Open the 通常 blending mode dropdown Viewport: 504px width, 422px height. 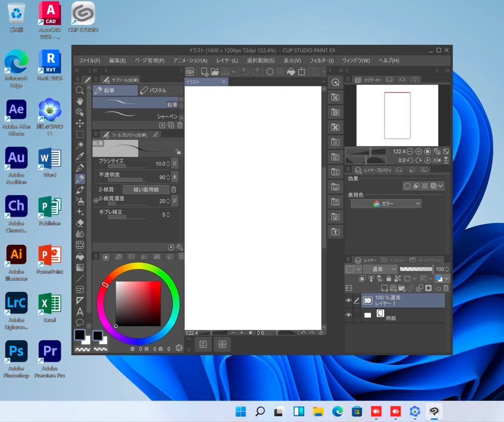pos(380,269)
